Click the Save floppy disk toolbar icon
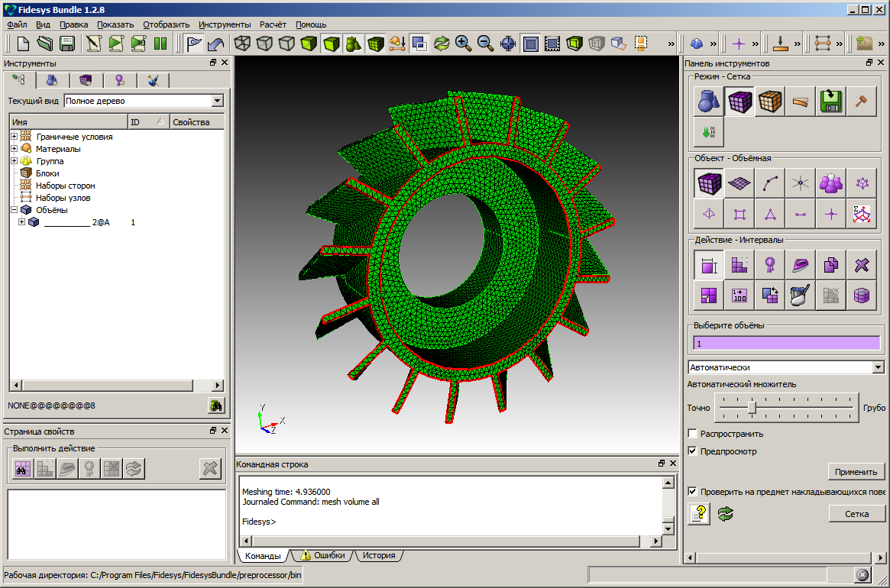 pos(67,44)
